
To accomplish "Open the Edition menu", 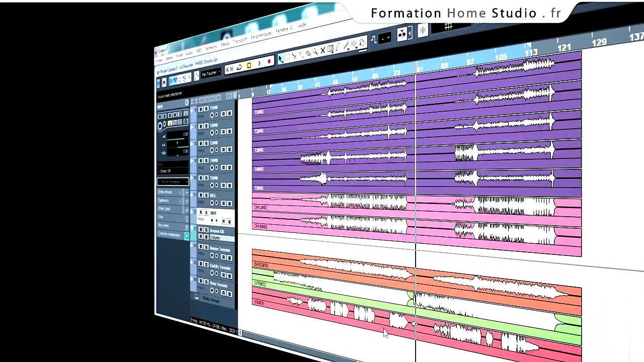I will [x=169, y=59].
